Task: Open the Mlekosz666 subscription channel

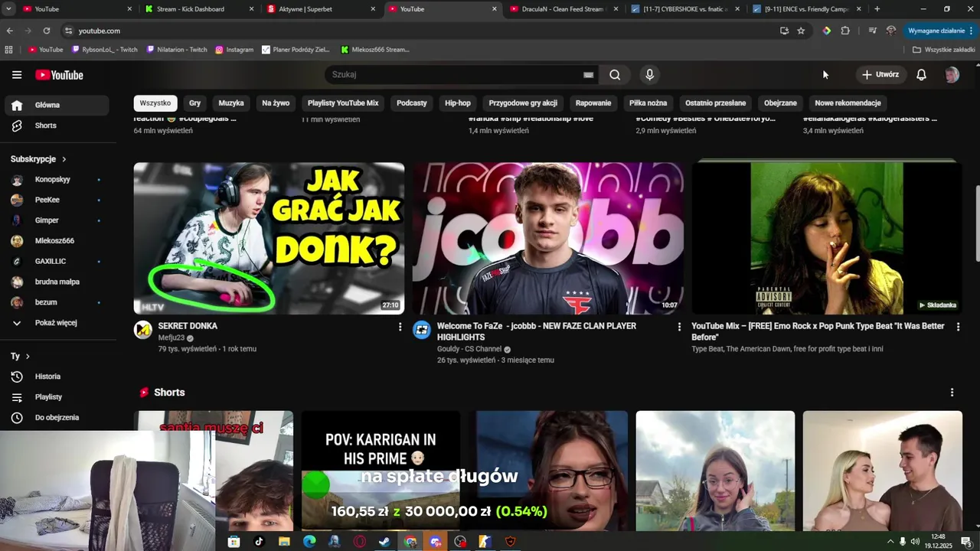Action: 55,241
